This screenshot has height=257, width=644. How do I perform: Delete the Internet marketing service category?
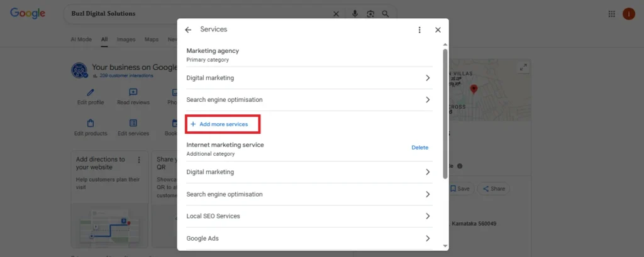click(419, 148)
